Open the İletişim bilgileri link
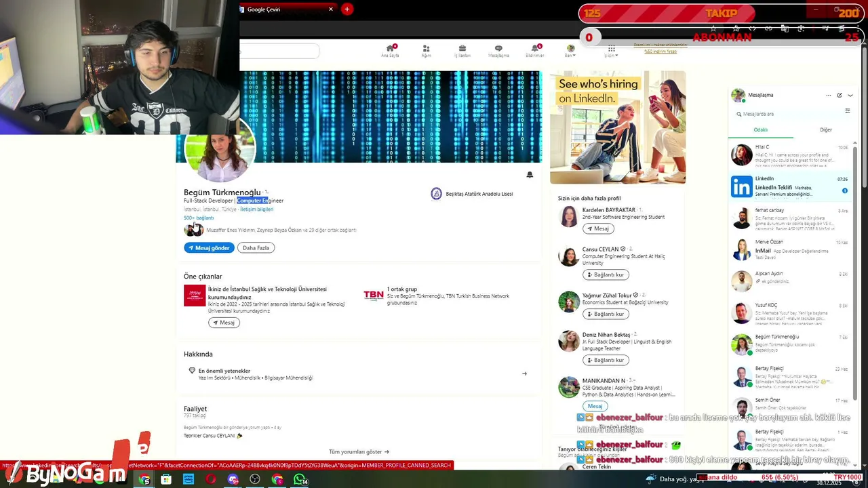Screen dimensions: 868x488 256,209
